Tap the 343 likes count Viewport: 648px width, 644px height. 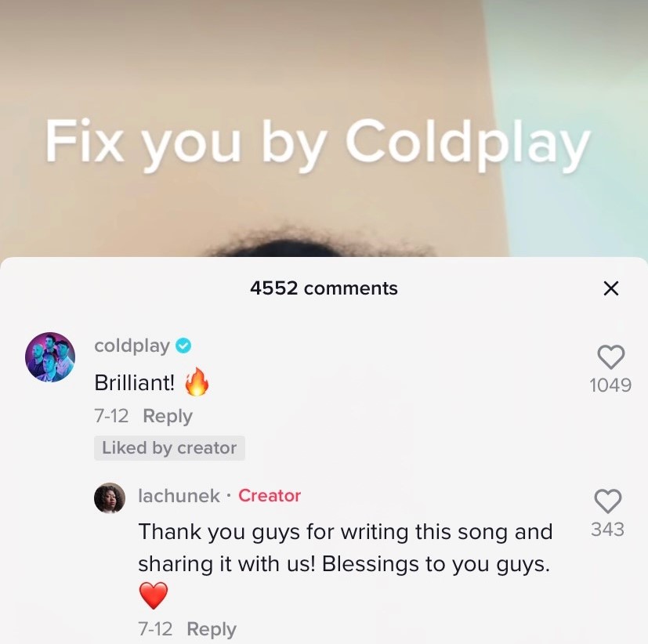coord(607,529)
